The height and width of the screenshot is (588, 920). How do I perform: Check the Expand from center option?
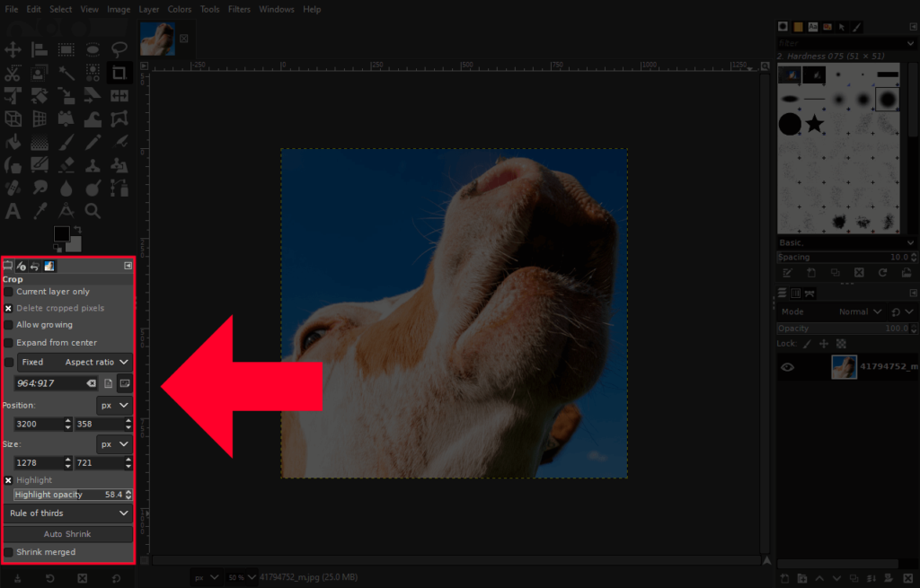[9, 343]
